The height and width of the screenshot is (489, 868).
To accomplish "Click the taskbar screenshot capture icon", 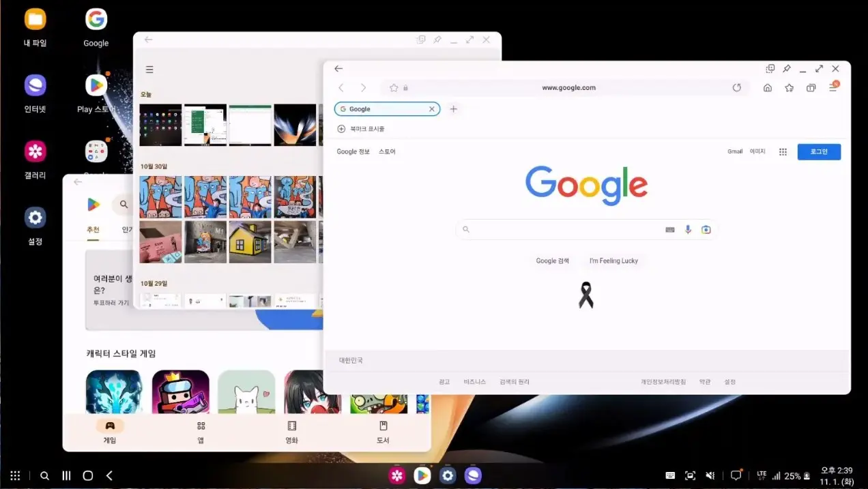I will [690, 475].
